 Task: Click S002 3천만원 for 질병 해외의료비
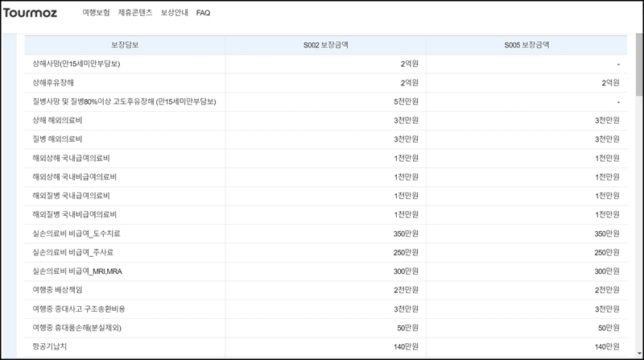[x=406, y=139]
